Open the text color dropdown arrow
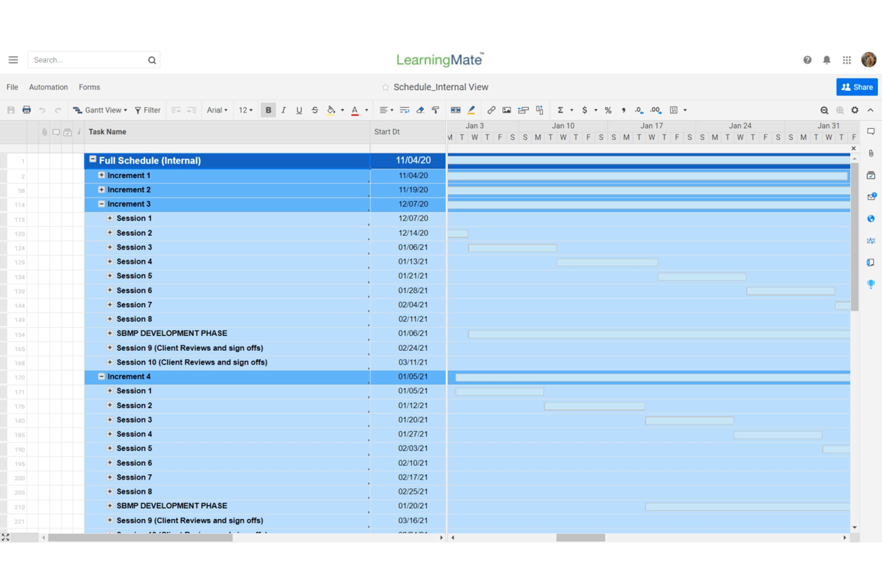Image resolution: width=882 pixels, height=588 pixels. click(x=367, y=110)
